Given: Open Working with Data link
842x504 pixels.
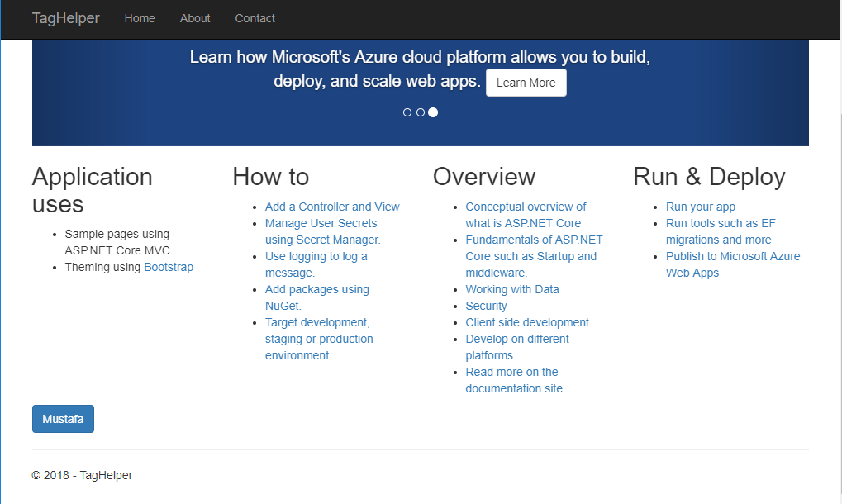Looking at the screenshot, I should 512,289.
